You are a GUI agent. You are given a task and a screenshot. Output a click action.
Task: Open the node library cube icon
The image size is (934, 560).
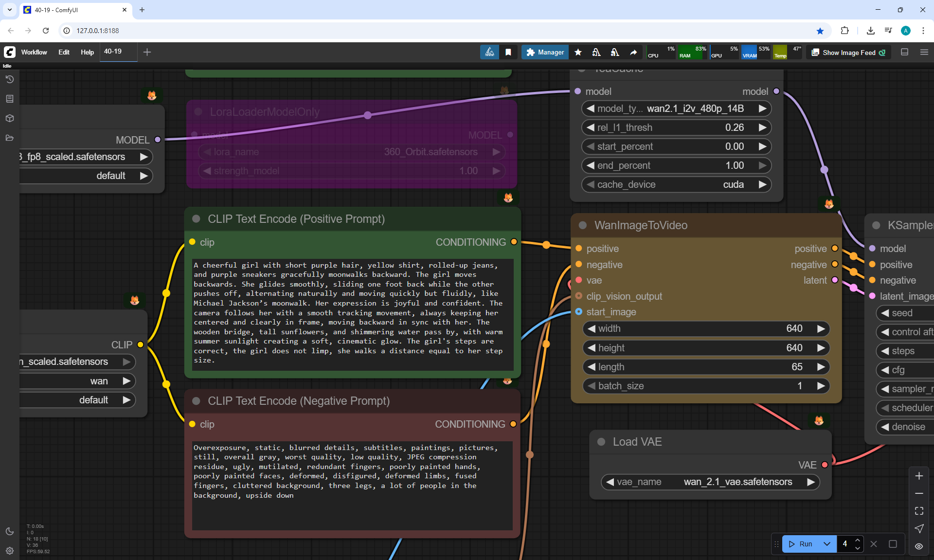[10, 118]
